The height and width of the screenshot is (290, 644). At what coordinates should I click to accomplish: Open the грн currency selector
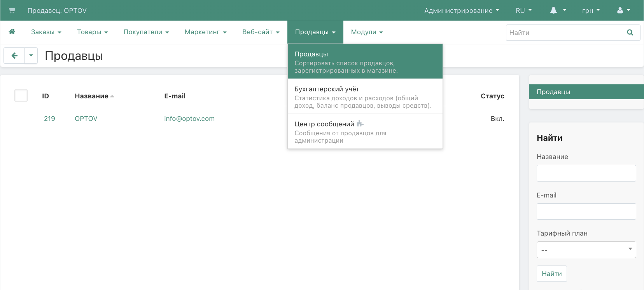tap(591, 10)
